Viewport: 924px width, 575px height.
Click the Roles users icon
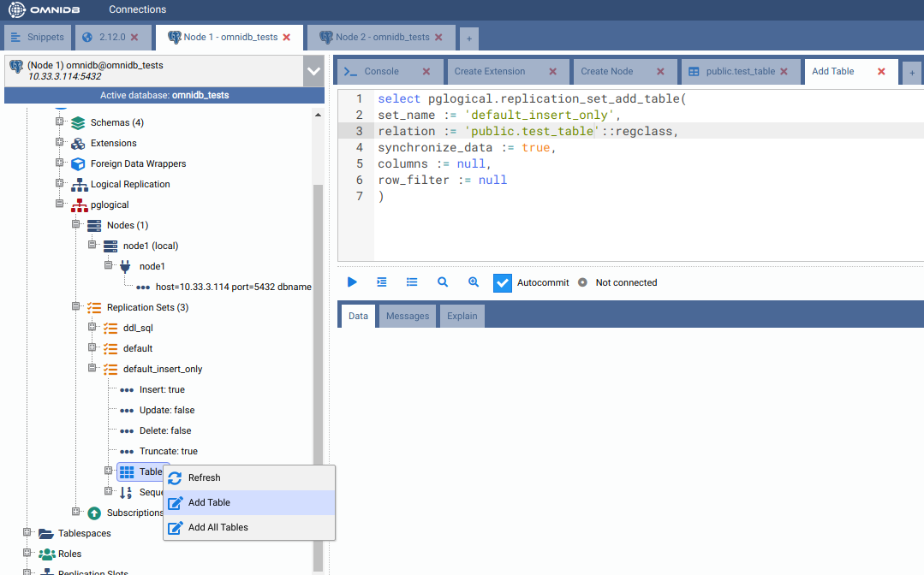[47, 554]
